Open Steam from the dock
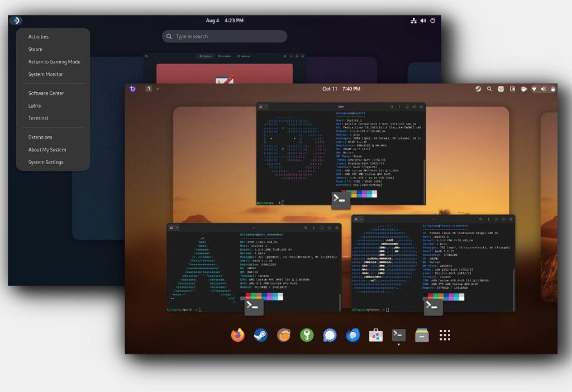The width and height of the screenshot is (572, 392). pos(260,335)
